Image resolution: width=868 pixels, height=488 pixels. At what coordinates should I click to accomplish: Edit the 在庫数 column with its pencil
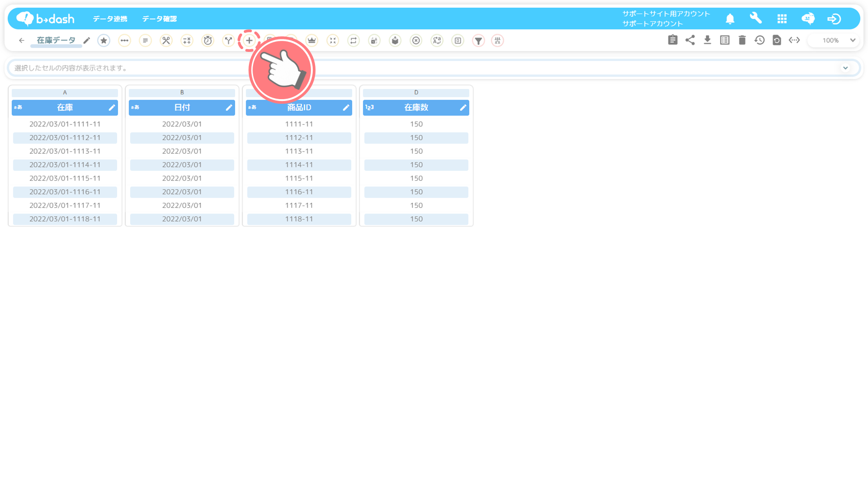point(463,107)
